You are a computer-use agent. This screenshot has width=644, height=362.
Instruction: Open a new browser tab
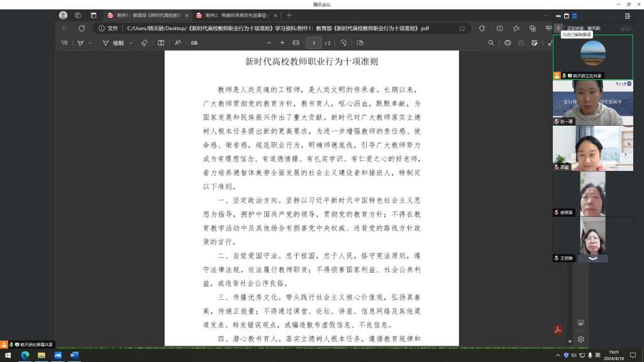point(289,15)
